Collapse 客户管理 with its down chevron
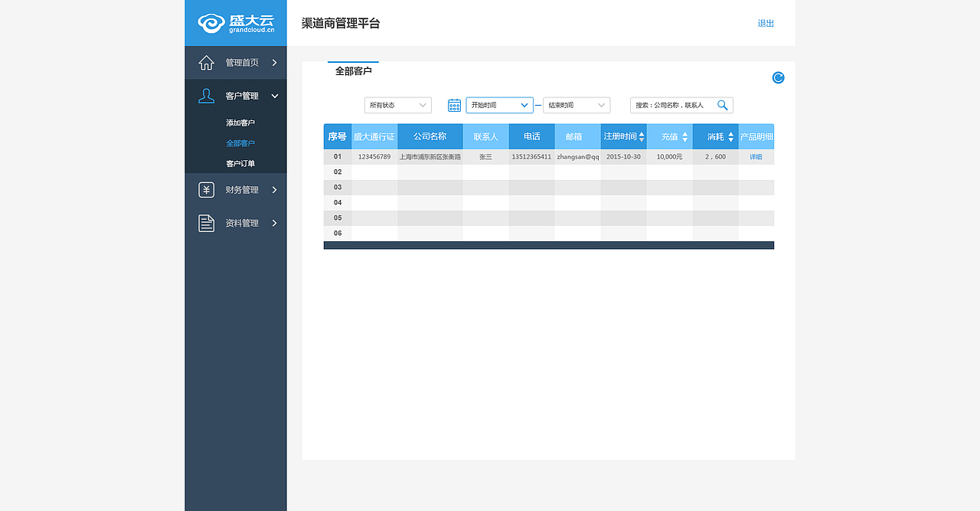 click(x=275, y=96)
